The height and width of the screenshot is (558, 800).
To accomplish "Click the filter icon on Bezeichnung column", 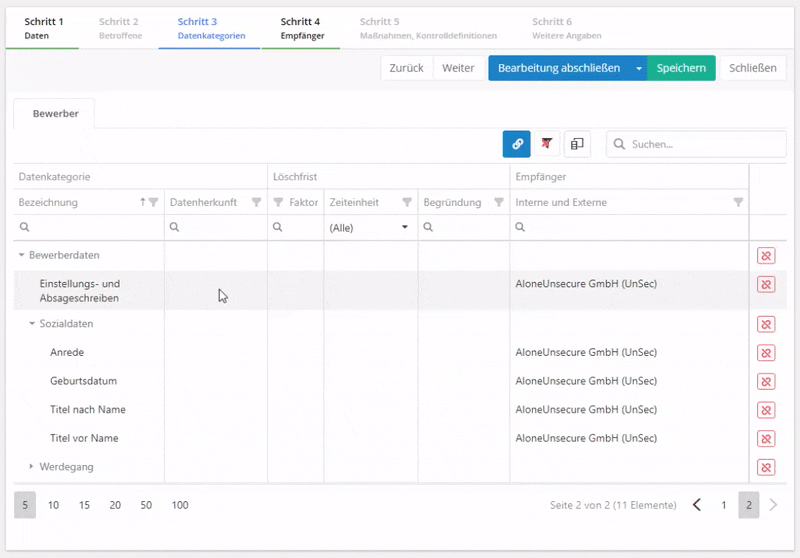I will (153, 202).
